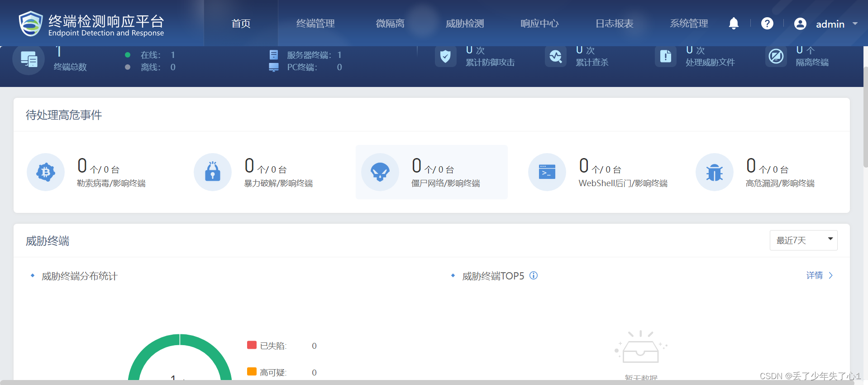Click the 终端总数 label
The image size is (868, 385).
pos(70,67)
